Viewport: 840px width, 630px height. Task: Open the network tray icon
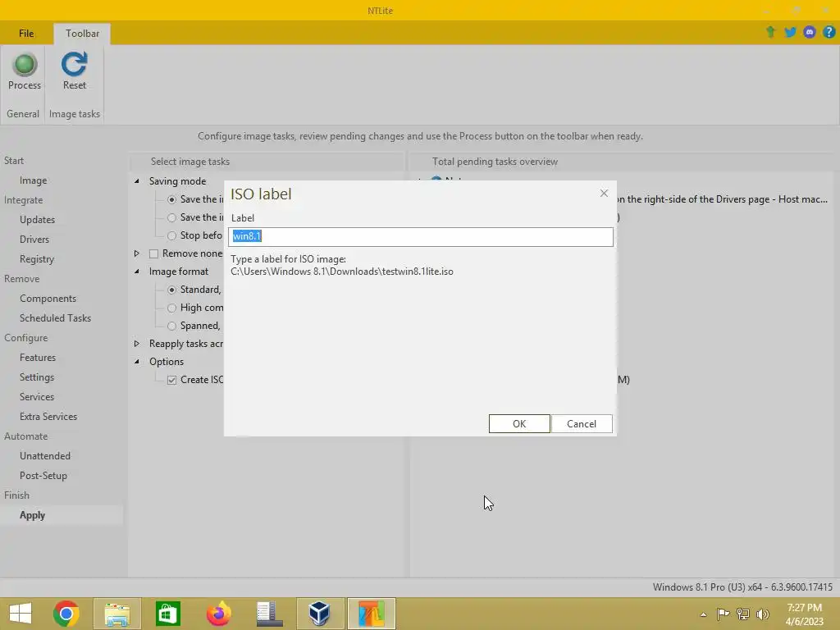point(742,614)
